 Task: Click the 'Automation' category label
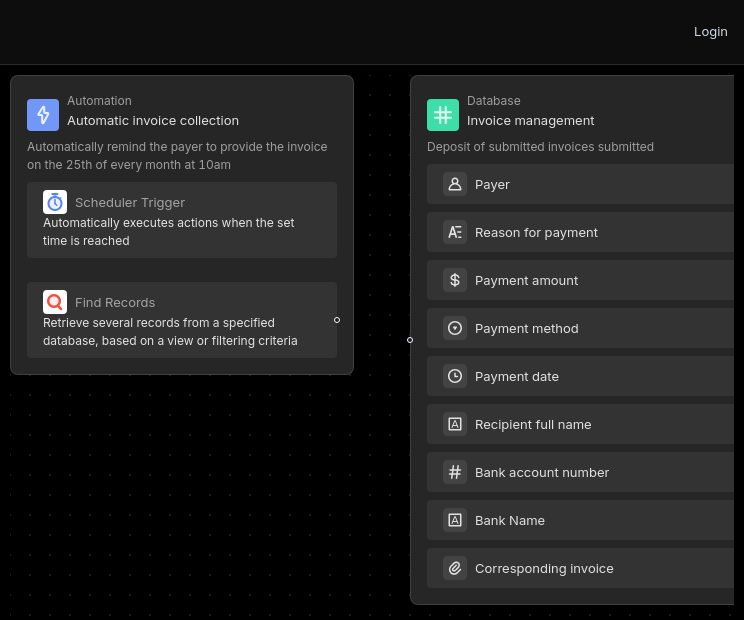click(x=99, y=101)
